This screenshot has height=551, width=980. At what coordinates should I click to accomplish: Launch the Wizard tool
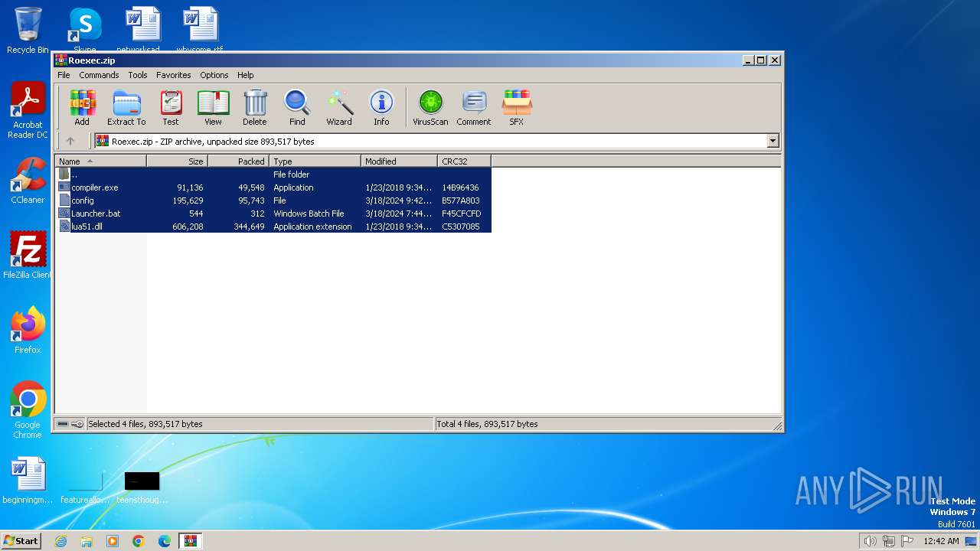pos(339,107)
